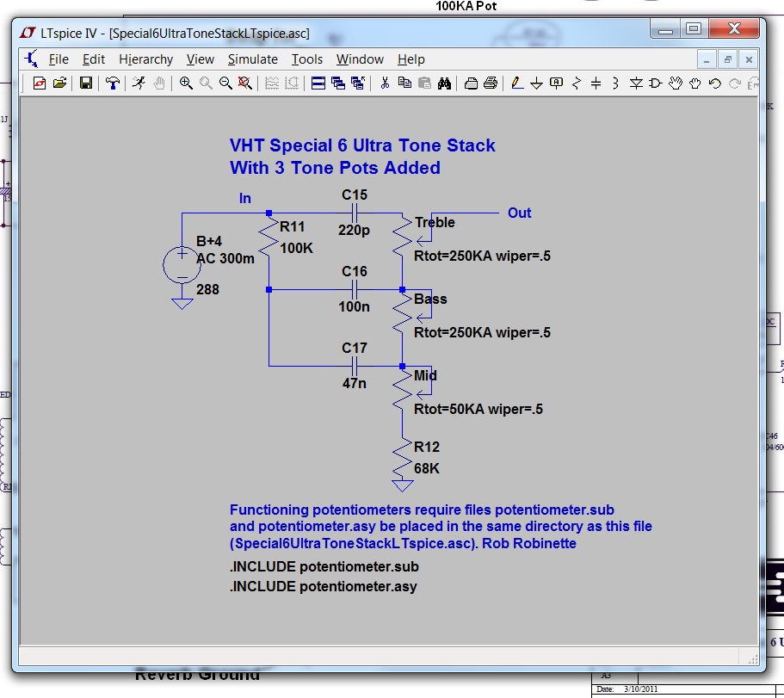This screenshot has height=698, width=784.
Task: Open the File menu
Action: coord(59,59)
